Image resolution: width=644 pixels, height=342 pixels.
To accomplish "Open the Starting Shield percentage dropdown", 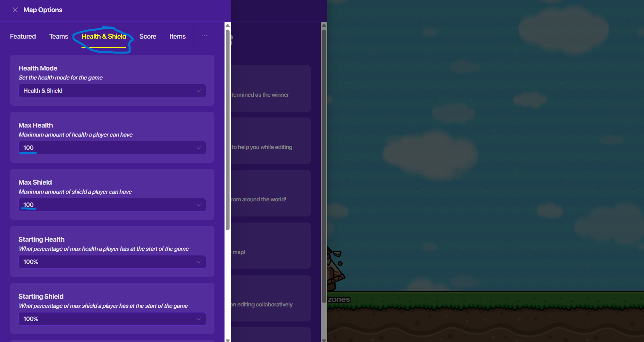I will point(112,319).
